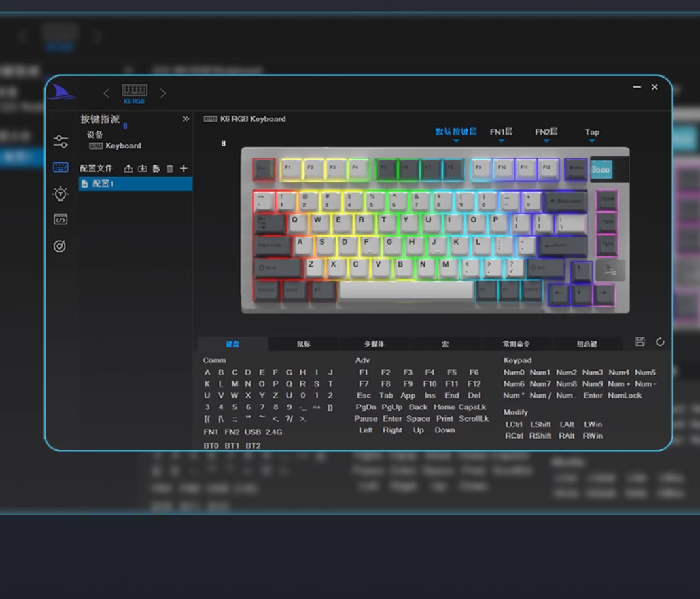Click the export profile upload icon
This screenshot has width=700, height=599.
click(128, 169)
